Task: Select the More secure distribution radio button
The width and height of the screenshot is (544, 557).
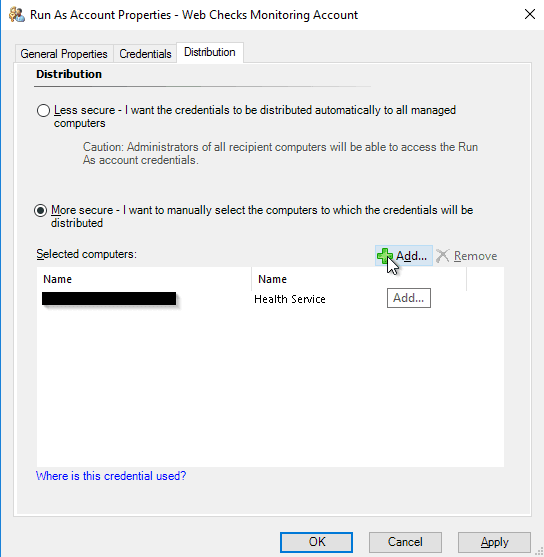Action: 41,210
